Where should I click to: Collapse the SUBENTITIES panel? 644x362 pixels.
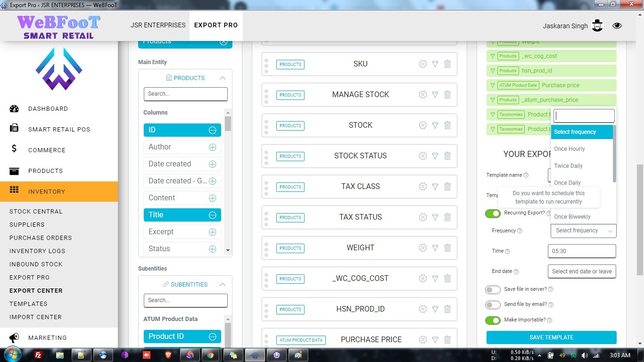(x=223, y=285)
